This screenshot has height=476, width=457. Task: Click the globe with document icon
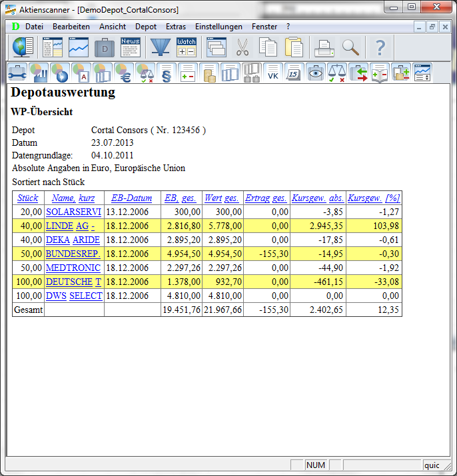point(23,47)
